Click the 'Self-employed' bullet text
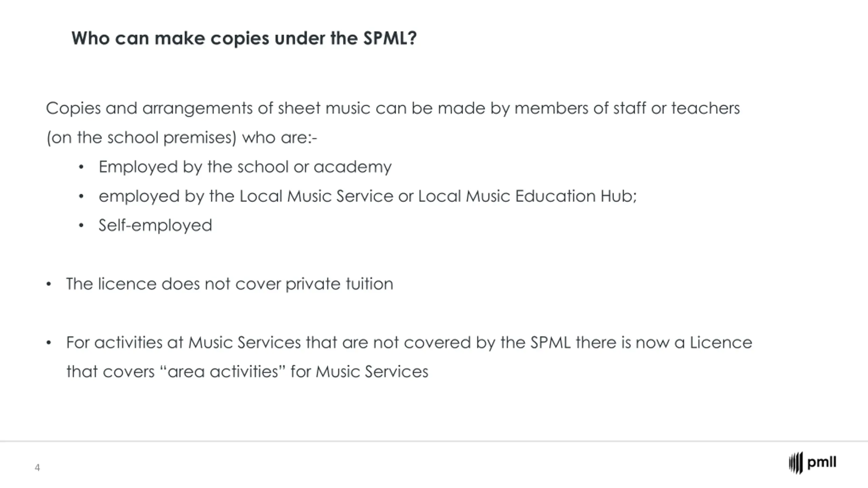This screenshot has height=488, width=868. tap(155, 225)
